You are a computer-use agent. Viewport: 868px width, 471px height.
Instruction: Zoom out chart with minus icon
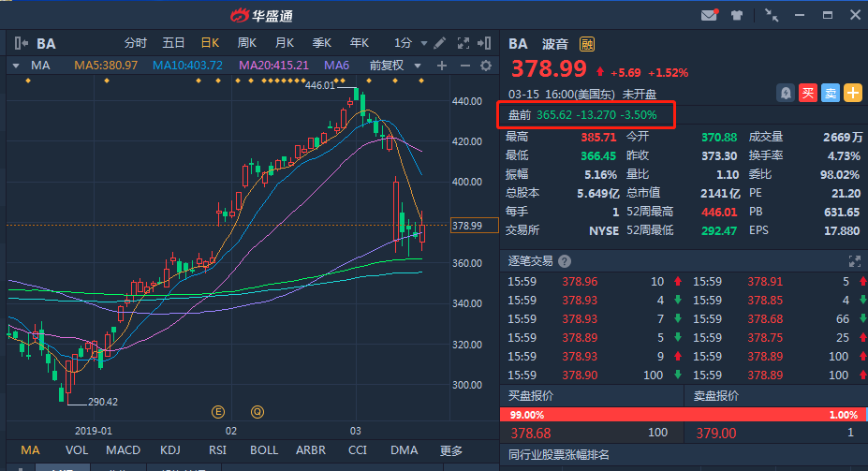click(x=465, y=66)
